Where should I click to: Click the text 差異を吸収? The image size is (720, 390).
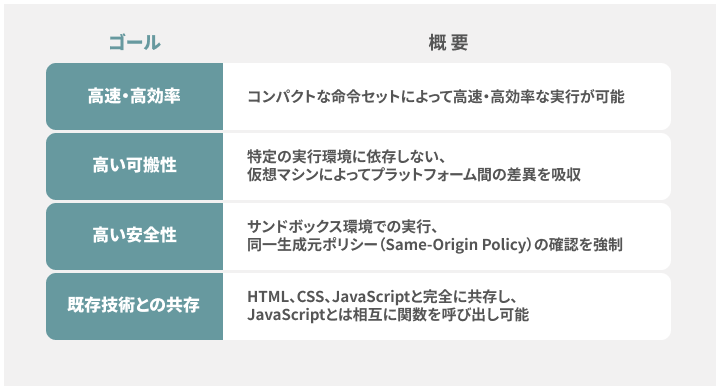544,175
